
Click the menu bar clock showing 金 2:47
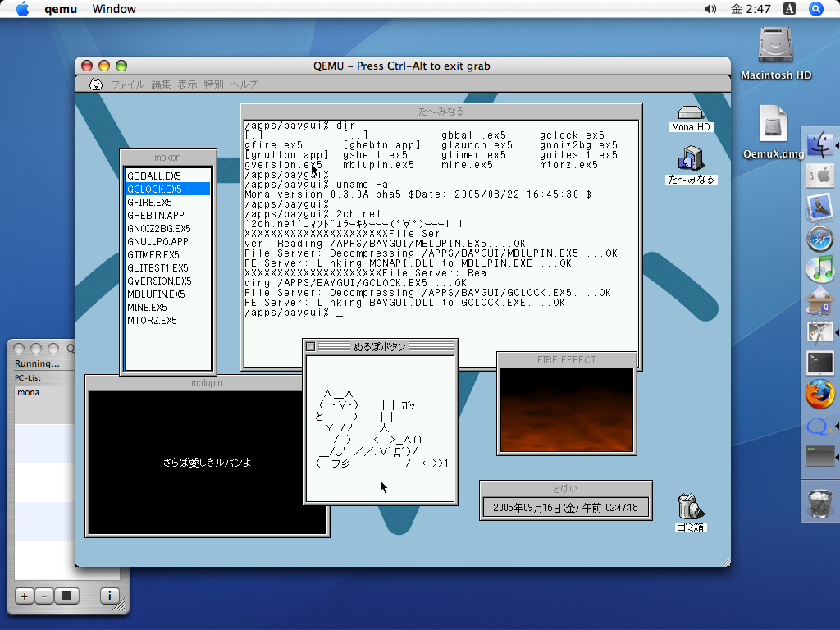click(751, 9)
